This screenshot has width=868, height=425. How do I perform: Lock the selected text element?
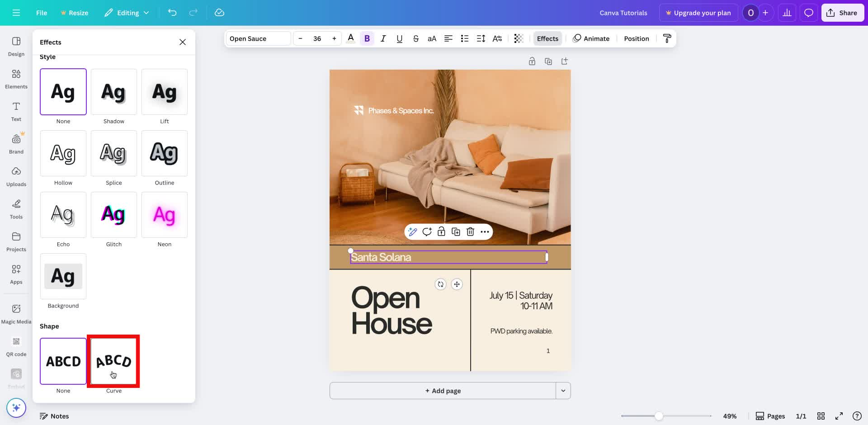pyautogui.click(x=441, y=231)
